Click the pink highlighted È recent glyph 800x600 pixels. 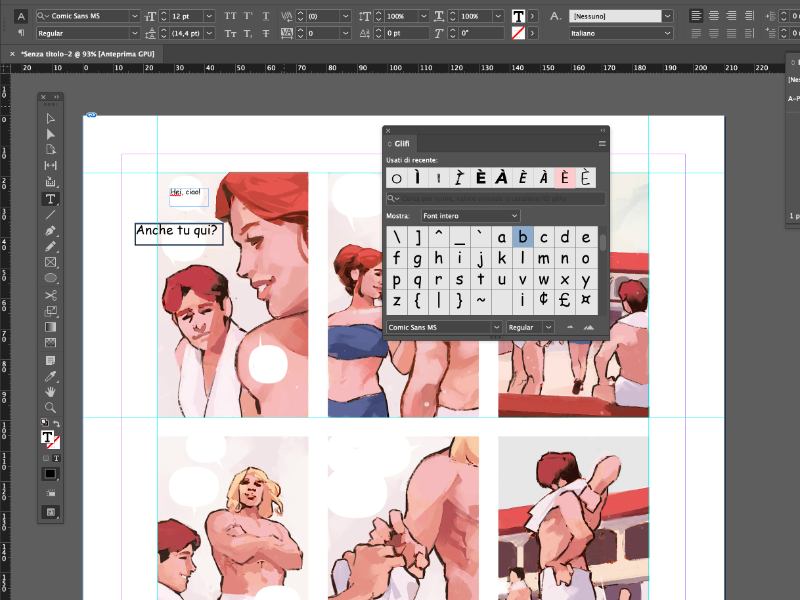(x=564, y=178)
